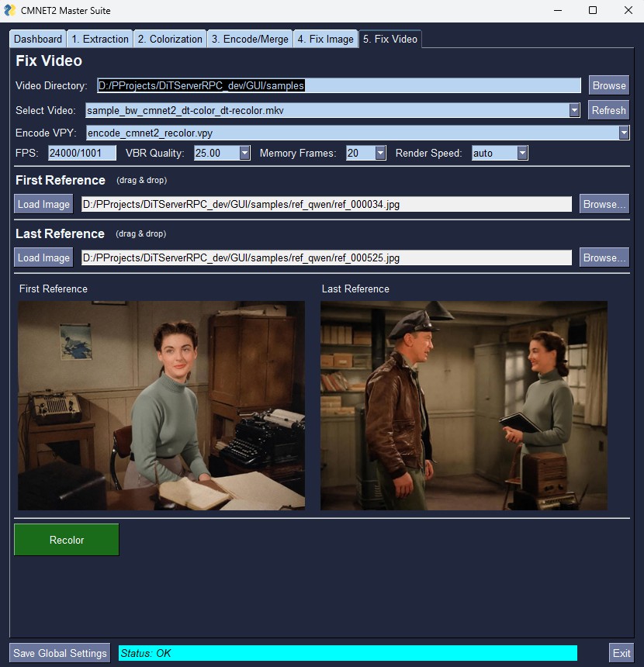
Task: Open the 1. Extraction tab
Action: tap(100, 39)
